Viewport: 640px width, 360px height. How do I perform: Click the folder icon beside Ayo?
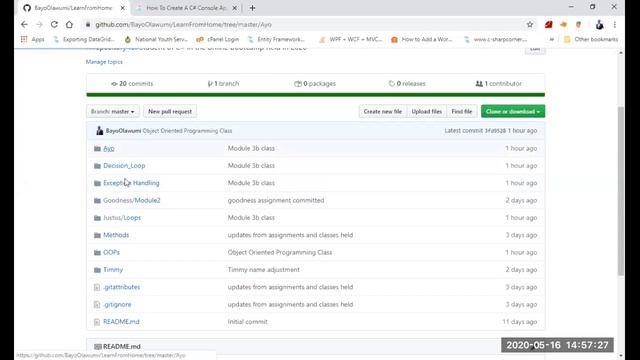(97, 149)
